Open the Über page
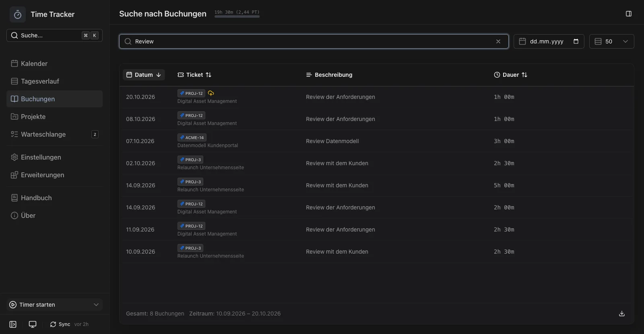 click(x=54, y=215)
